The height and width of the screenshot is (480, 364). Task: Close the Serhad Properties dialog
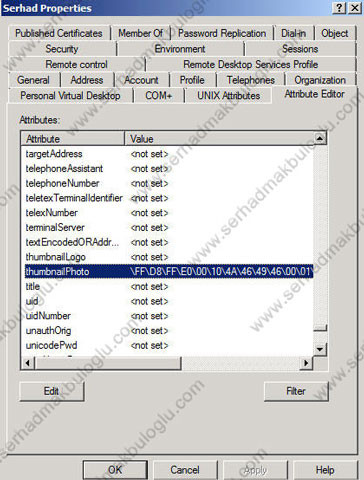click(355, 7)
